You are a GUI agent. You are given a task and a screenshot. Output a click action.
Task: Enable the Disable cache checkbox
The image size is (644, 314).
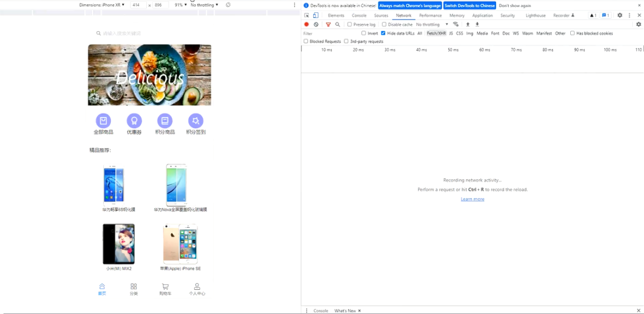(384, 24)
